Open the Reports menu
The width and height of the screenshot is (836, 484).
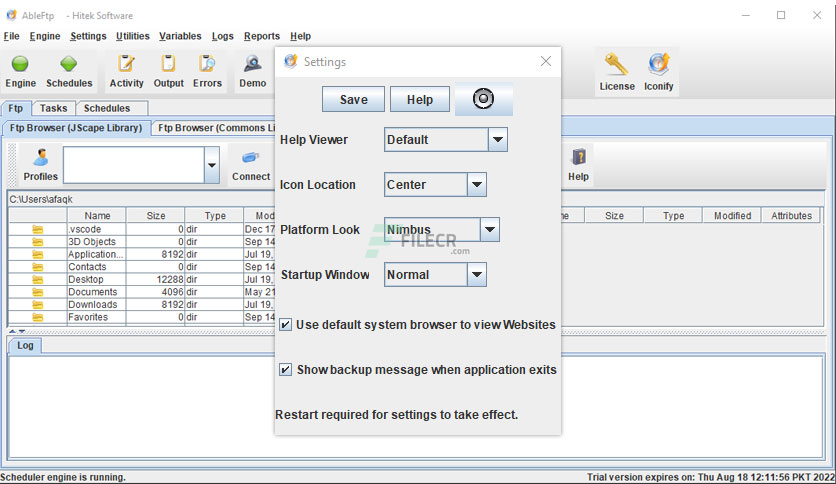tap(262, 36)
